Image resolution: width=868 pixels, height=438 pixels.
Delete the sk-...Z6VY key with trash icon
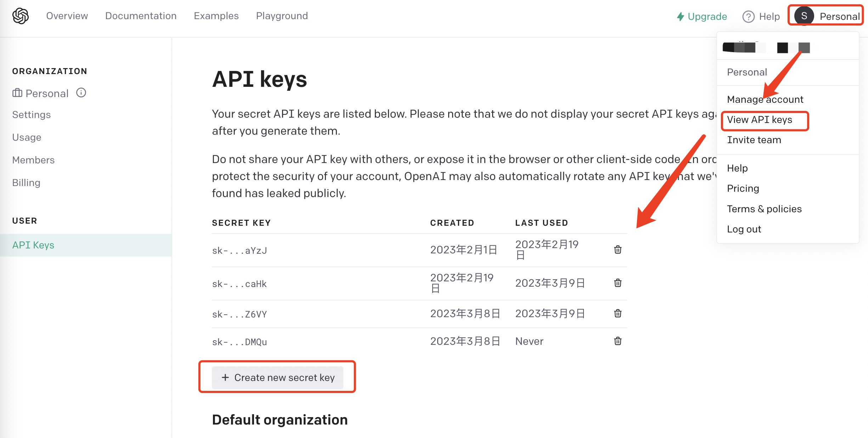click(617, 313)
